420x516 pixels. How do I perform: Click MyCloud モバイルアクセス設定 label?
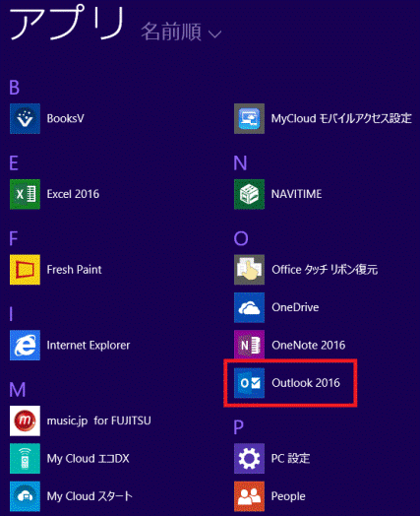(341, 118)
